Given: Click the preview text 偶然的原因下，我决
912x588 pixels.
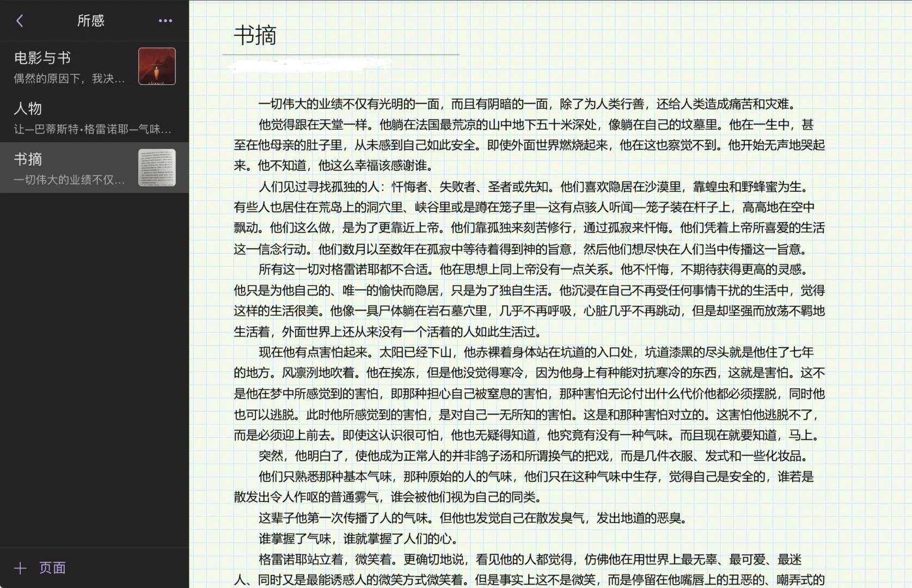Looking at the screenshot, I should pyautogui.click(x=69, y=79).
